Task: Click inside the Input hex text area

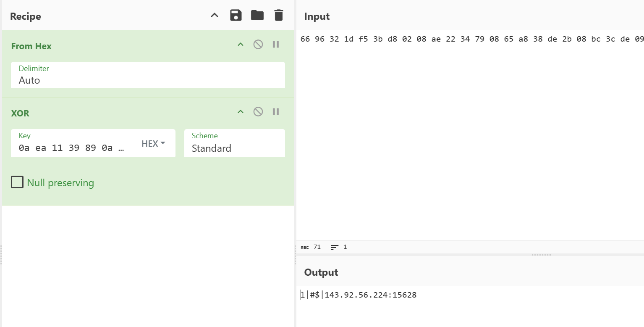Action: 470,134
